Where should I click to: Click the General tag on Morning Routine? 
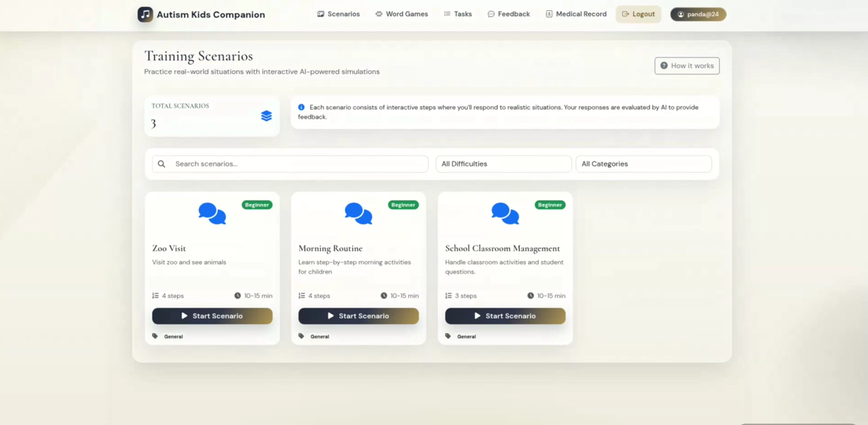coord(319,336)
